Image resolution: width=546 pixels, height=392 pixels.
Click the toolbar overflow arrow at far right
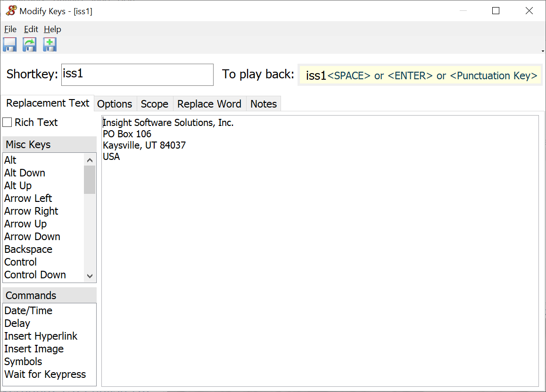(x=543, y=50)
